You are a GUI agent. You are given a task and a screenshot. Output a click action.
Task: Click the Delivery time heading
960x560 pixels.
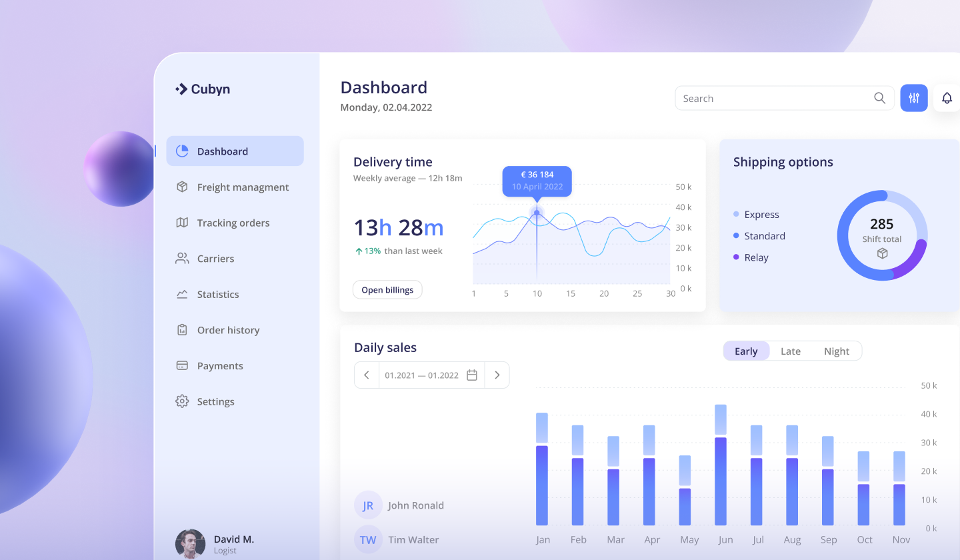coord(393,162)
